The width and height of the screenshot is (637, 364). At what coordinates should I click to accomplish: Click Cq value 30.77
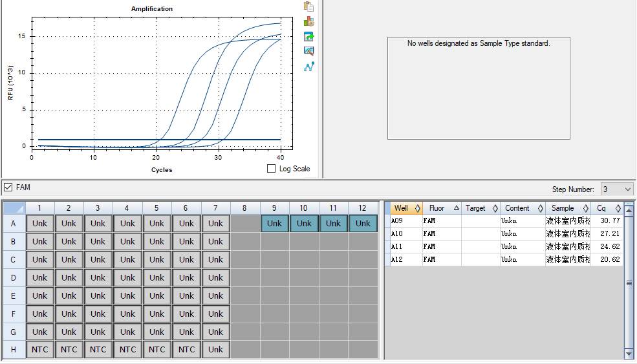coord(610,220)
